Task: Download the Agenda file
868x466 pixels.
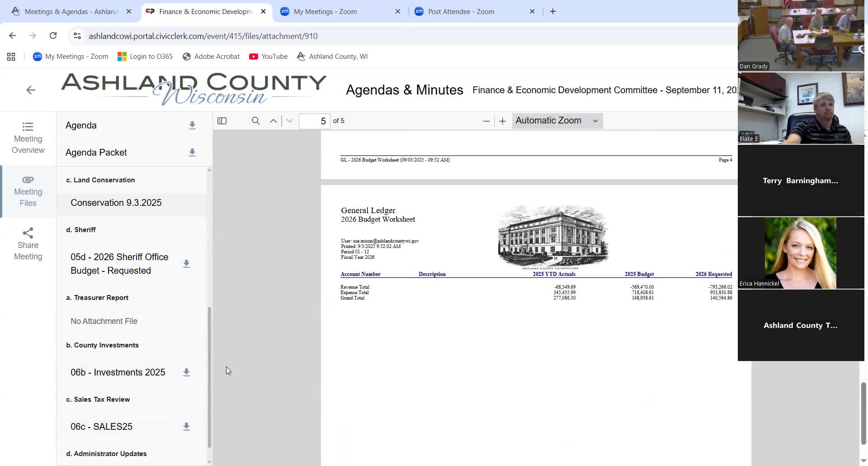Action: click(x=192, y=126)
